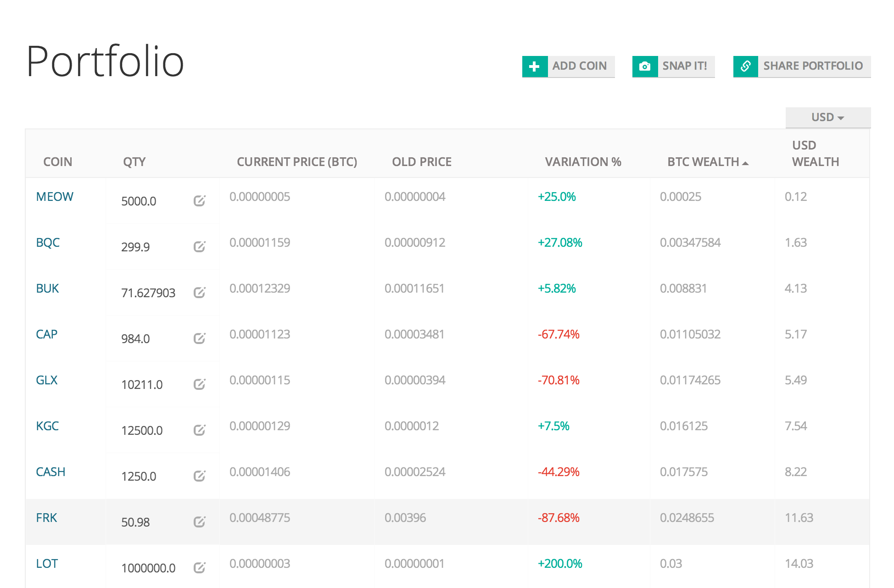Open the USD currency dropdown
894x588 pixels.
tap(827, 117)
